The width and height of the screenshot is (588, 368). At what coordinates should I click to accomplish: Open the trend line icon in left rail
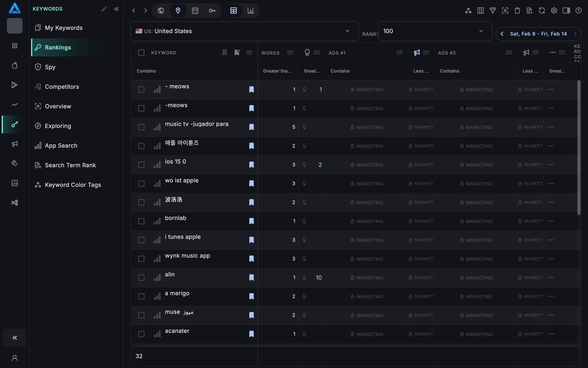14,104
